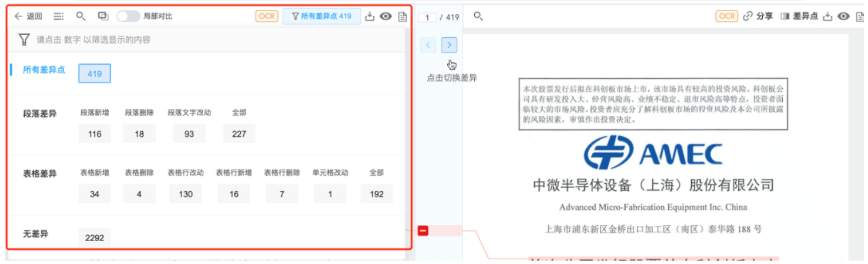Filter by 表格行删除 count 7

tap(282, 193)
